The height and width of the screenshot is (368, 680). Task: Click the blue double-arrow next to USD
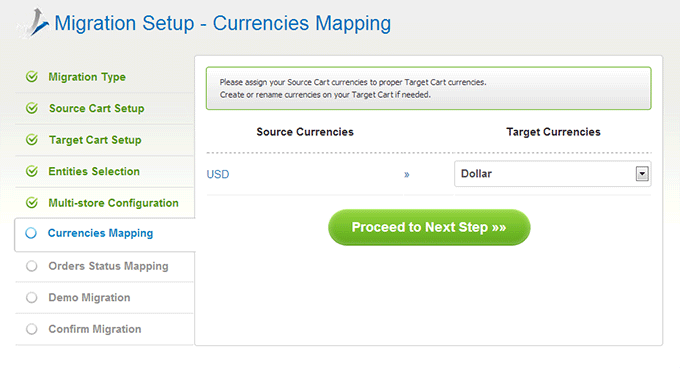pos(407,175)
